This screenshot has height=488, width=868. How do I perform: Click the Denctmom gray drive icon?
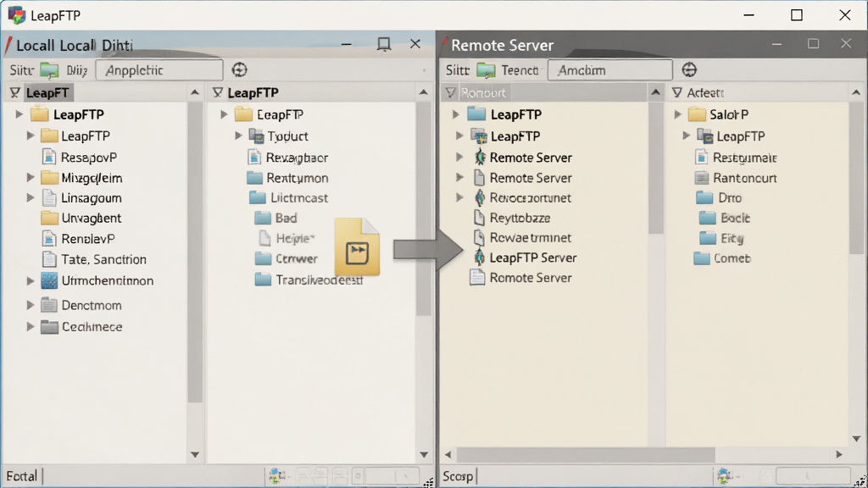tap(49, 305)
